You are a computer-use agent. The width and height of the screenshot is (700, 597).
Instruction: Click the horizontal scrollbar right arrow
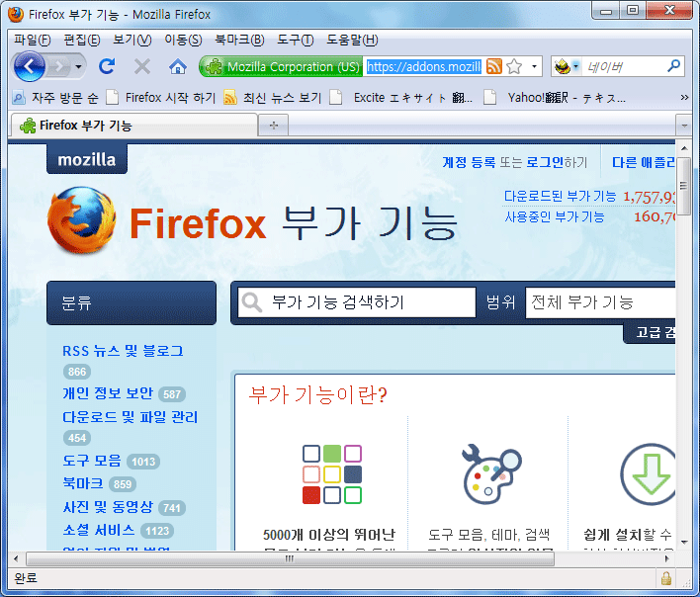pyautogui.click(x=667, y=558)
